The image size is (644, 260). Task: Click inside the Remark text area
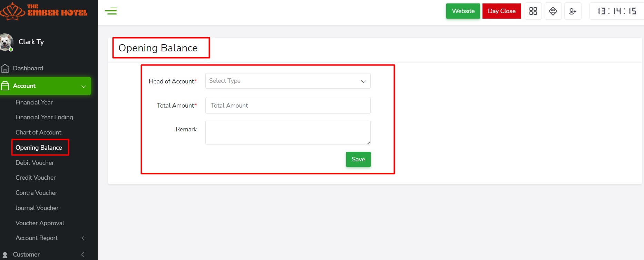pyautogui.click(x=287, y=133)
